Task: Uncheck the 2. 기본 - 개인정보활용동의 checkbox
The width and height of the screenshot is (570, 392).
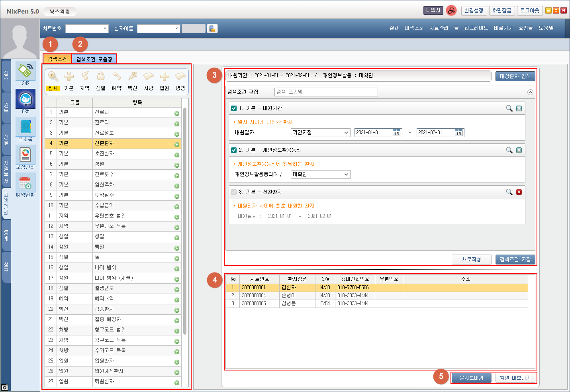Action: (x=234, y=150)
